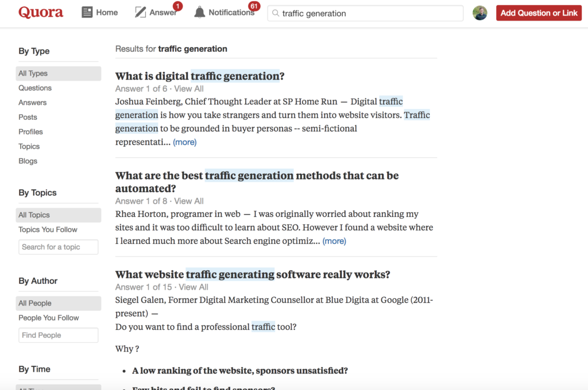This screenshot has height=390, width=588.
Task: Select People You Follow filter
Action: point(49,318)
